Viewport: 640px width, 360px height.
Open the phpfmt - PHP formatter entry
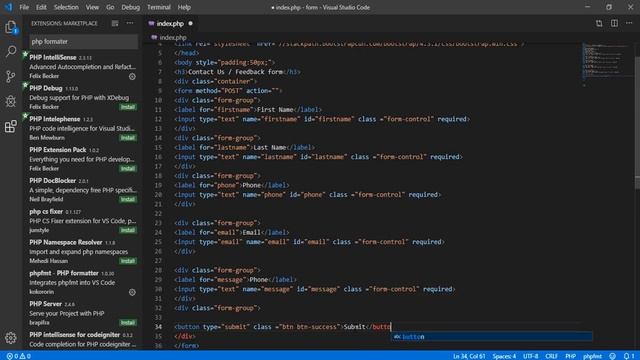tap(82, 282)
